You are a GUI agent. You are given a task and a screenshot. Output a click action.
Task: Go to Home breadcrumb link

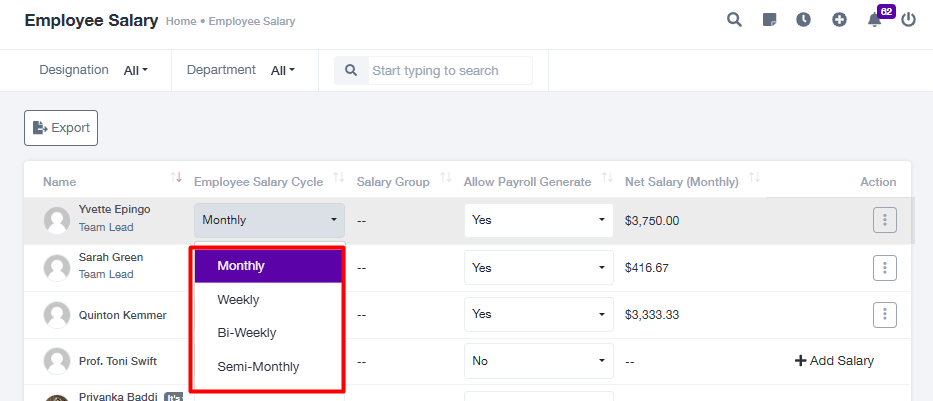pos(181,21)
